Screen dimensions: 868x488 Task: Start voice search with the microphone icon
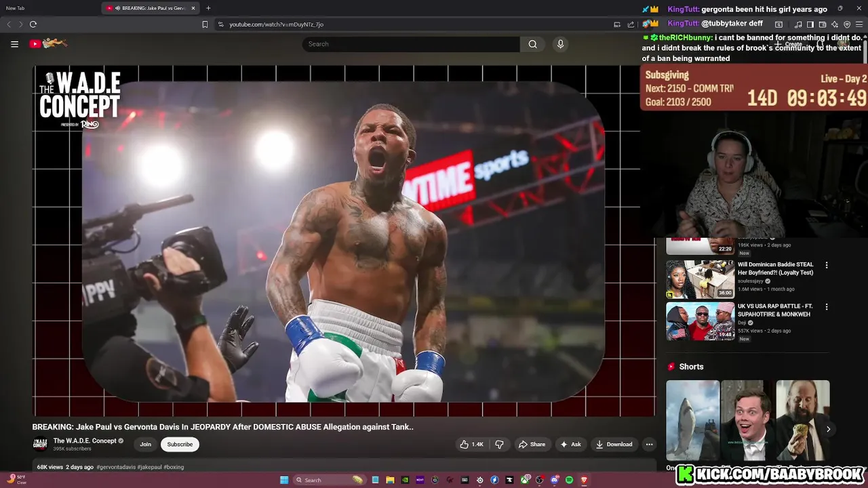pyautogui.click(x=560, y=44)
